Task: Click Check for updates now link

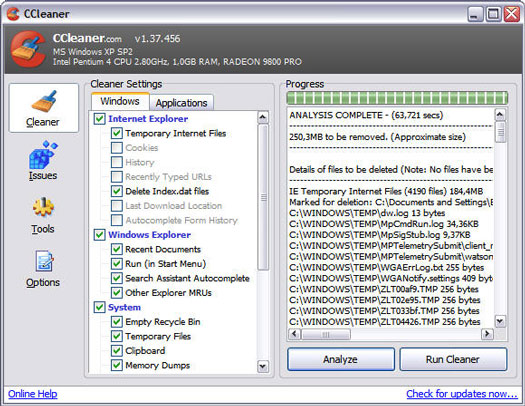Action: pyautogui.click(x=462, y=394)
